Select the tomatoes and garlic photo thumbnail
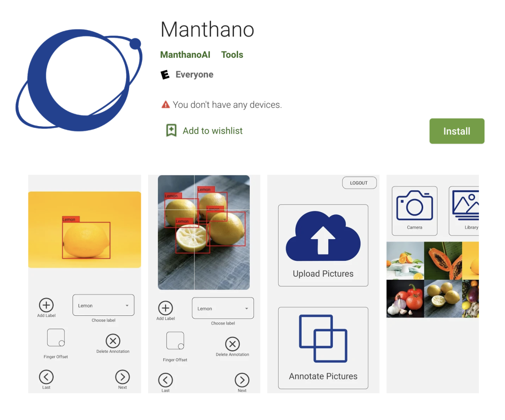The image size is (505, 420). [405, 299]
